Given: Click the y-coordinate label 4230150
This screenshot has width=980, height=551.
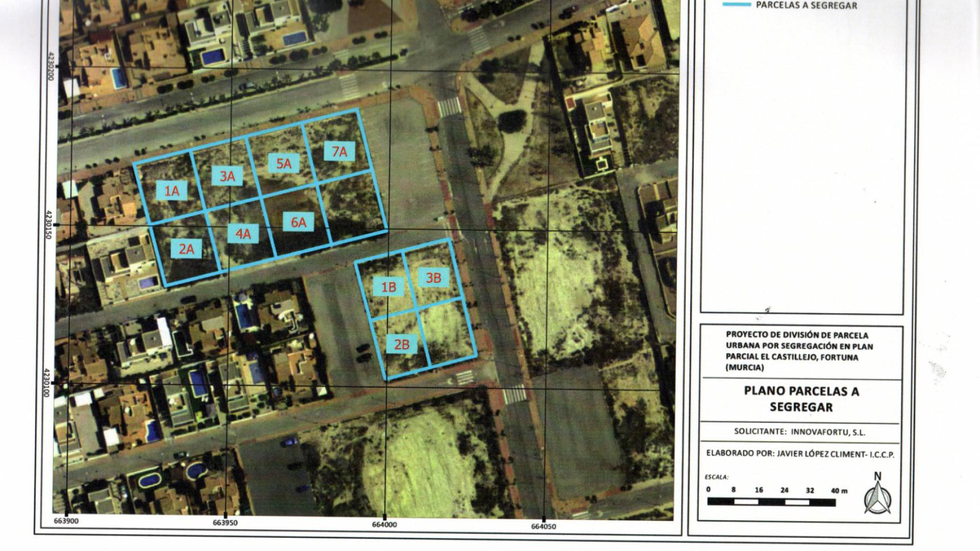Looking at the screenshot, I should pyautogui.click(x=50, y=226).
